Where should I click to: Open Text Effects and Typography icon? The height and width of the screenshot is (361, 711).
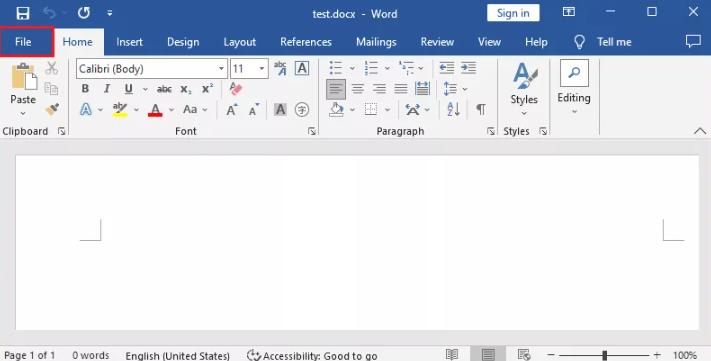(x=86, y=109)
